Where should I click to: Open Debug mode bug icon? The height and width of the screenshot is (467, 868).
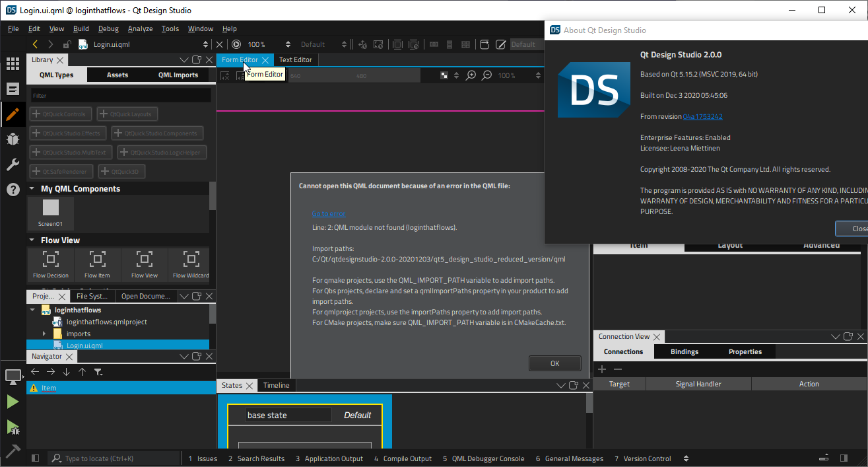13,139
